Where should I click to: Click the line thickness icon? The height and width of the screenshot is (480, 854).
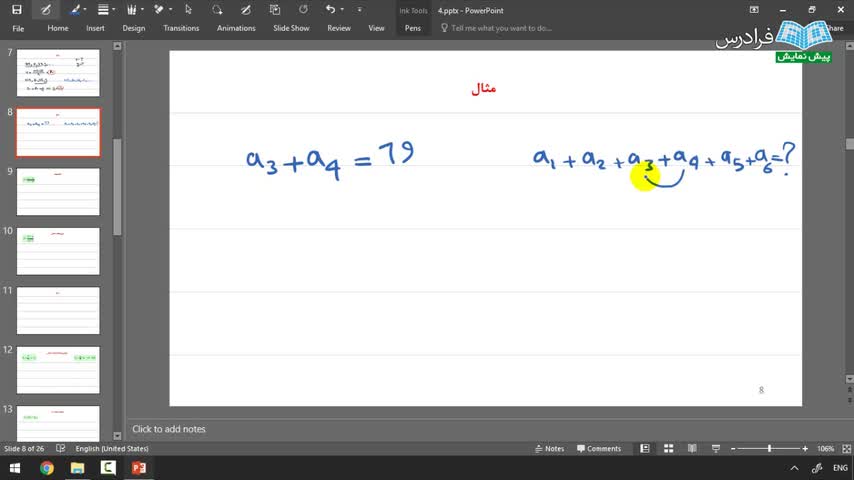click(103, 10)
